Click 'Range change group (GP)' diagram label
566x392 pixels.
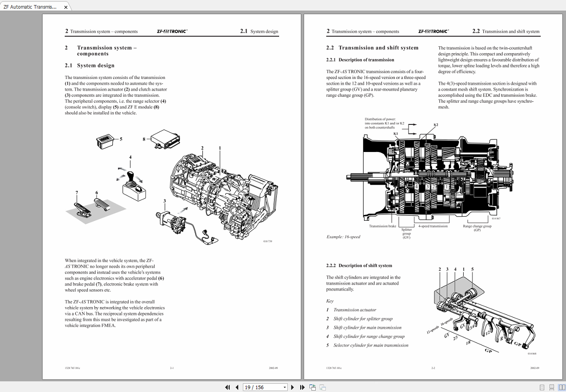pyautogui.click(x=477, y=228)
